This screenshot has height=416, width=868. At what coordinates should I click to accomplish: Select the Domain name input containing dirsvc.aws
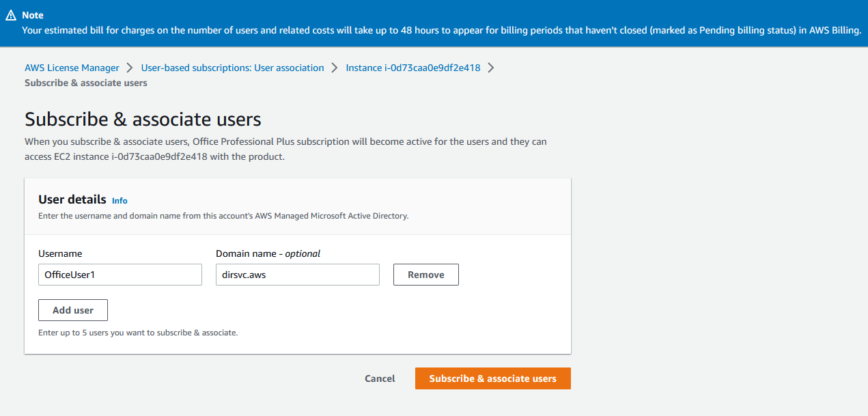click(297, 274)
